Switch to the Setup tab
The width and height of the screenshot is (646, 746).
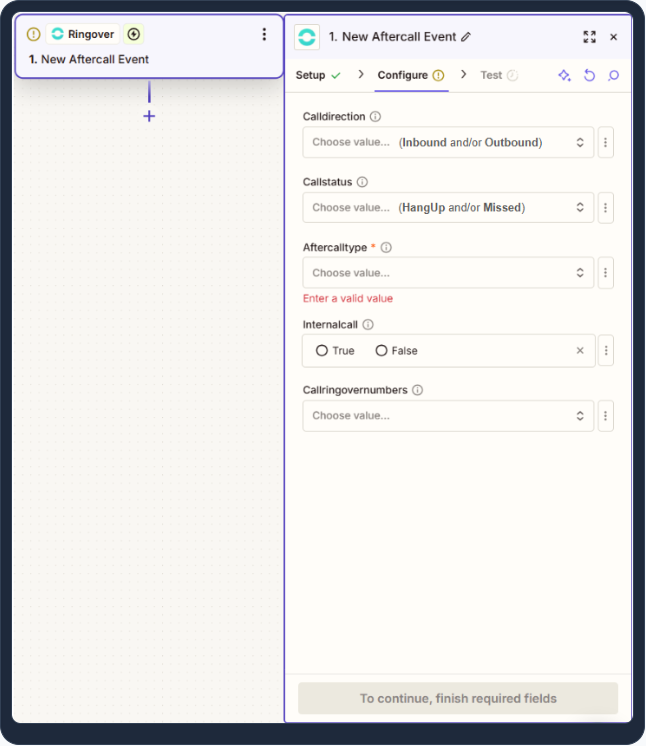tap(311, 75)
